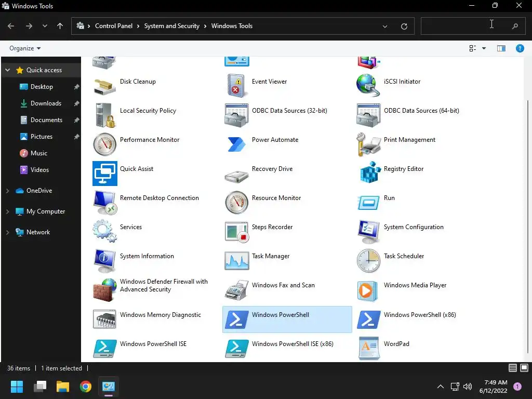Launch the iSCSI Initiator icon

click(368, 86)
